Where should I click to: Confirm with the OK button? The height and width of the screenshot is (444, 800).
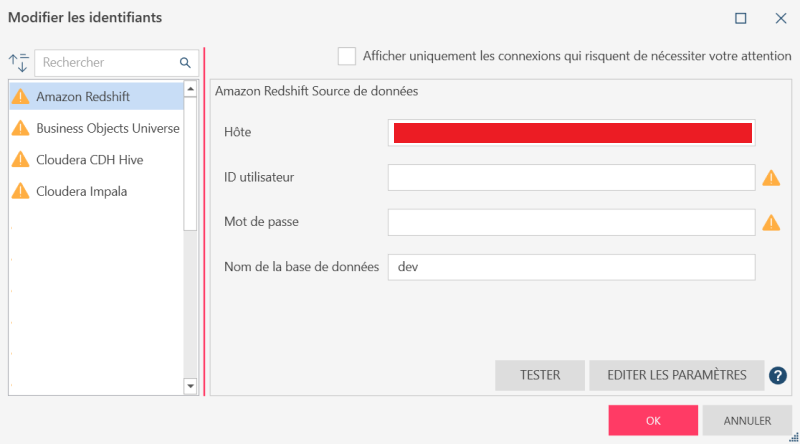pyautogui.click(x=653, y=421)
